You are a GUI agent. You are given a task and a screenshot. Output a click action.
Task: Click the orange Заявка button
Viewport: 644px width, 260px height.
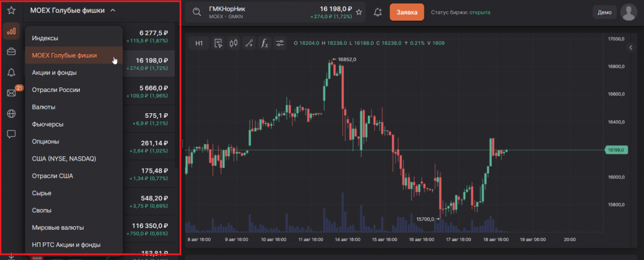(407, 13)
